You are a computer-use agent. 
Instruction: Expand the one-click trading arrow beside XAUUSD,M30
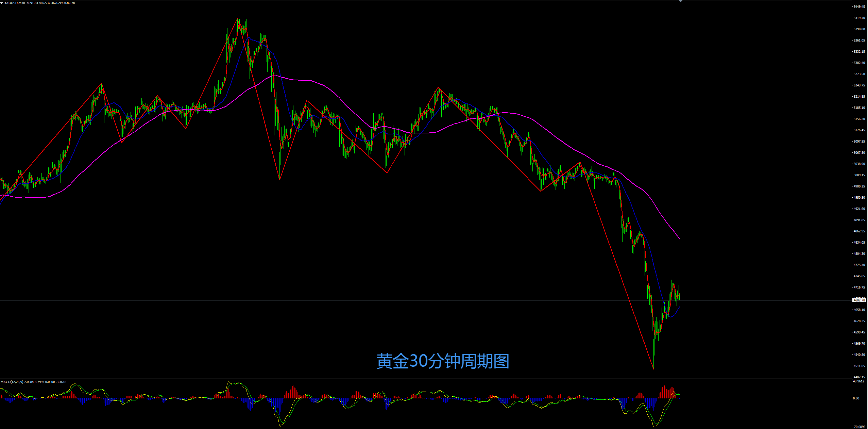[2, 3]
